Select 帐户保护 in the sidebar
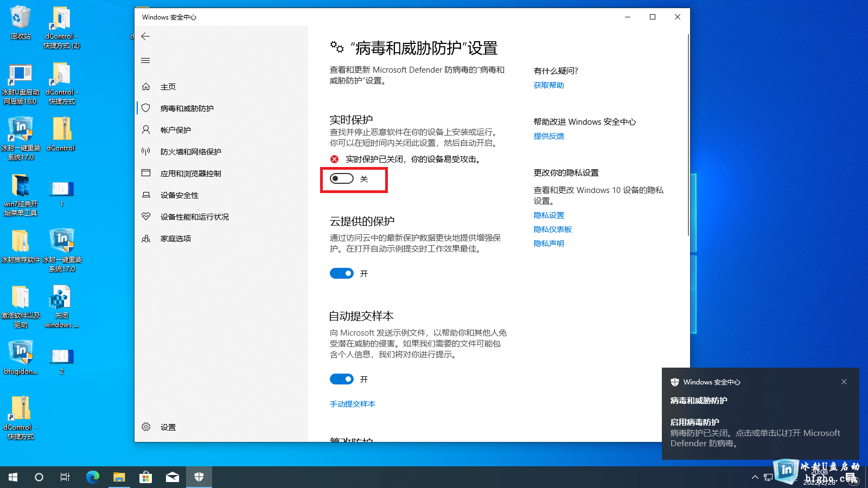The height and width of the screenshot is (488, 868). coord(221,130)
